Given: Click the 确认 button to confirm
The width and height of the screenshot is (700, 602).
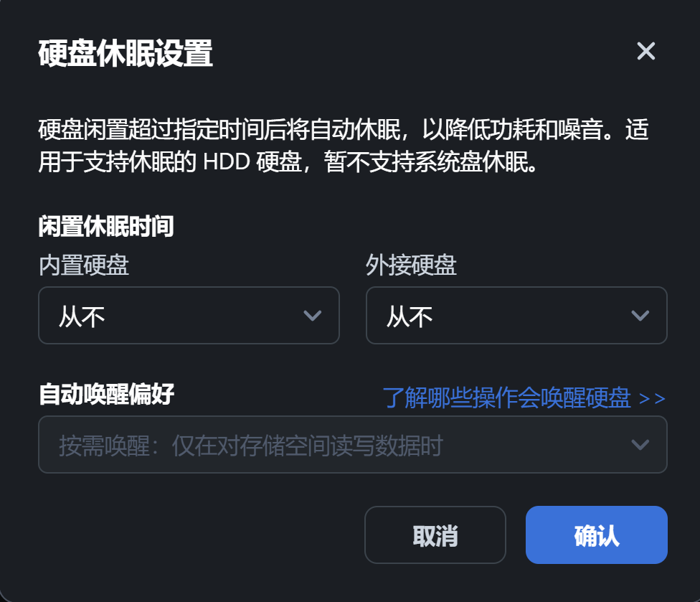Looking at the screenshot, I should click(596, 535).
